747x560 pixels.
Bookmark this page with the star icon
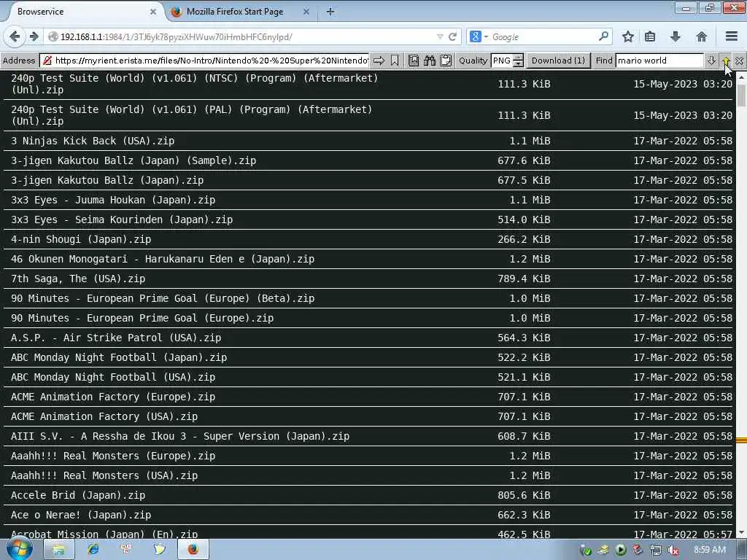pos(628,36)
